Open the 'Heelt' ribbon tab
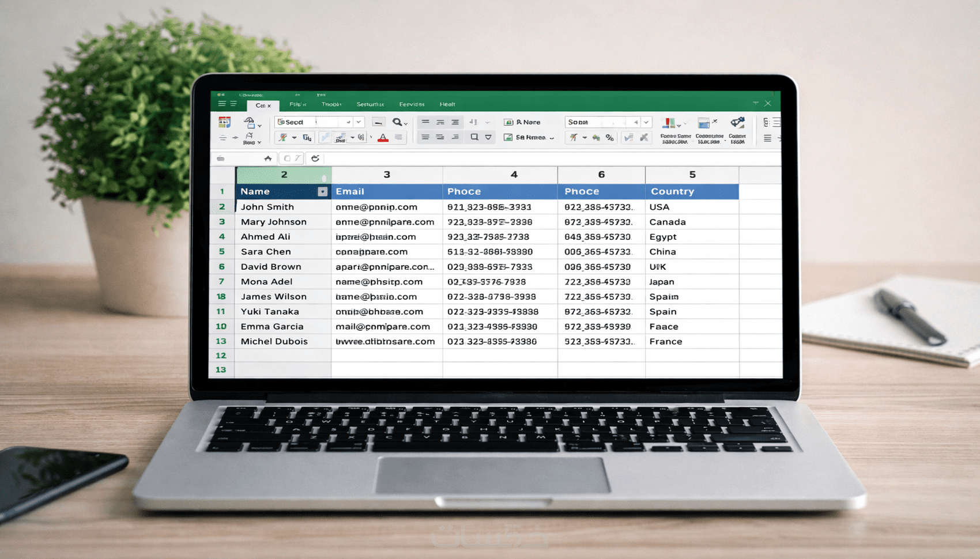The height and width of the screenshot is (559, 980). pos(447,104)
